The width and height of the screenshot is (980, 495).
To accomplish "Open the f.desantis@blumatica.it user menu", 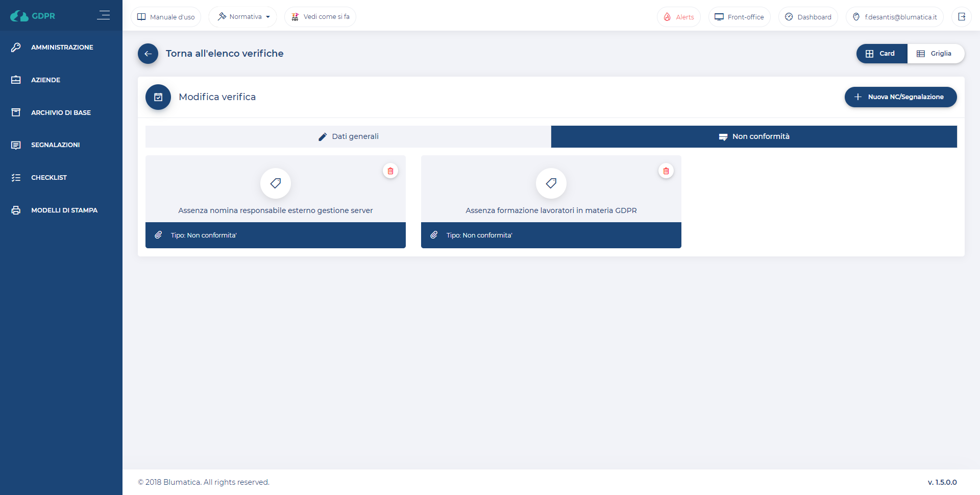I will click(894, 17).
